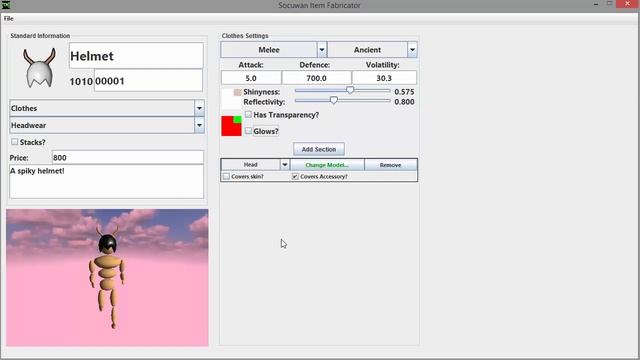Click the Volatility value field 30.3
Image resolution: width=640 pixels, height=360 pixels.
coord(384,78)
